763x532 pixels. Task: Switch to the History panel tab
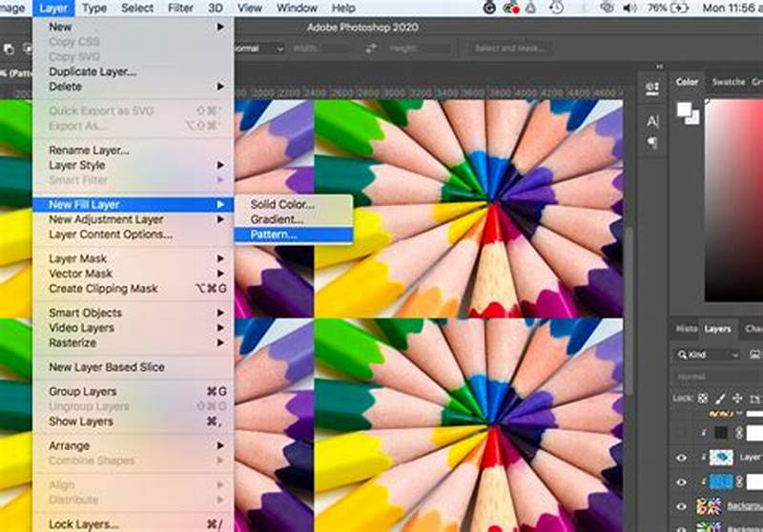(686, 329)
